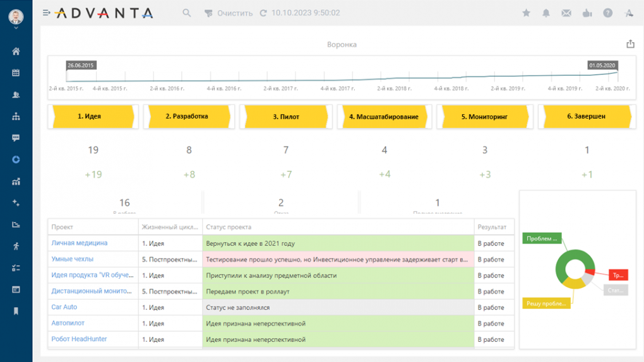The width and height of the screenshot is (644, 362).
Task: Open the bookmark icon in the sidebar
Action: 16,312
